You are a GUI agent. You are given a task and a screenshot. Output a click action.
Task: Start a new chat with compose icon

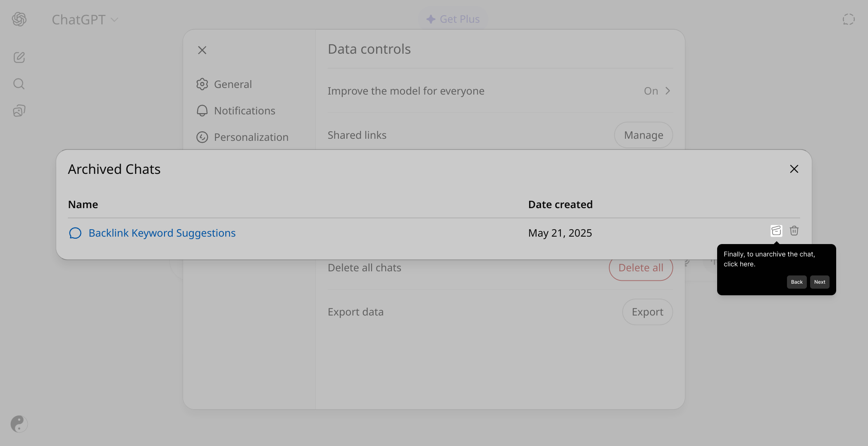point(19,57)
